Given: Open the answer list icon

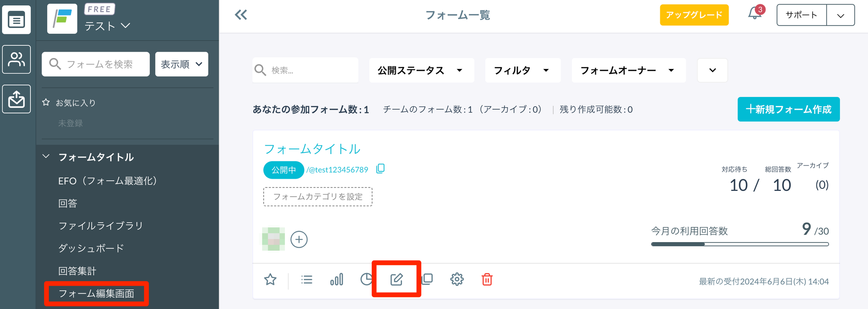Looking at the screenshot, I should click(x=306, y=279).
